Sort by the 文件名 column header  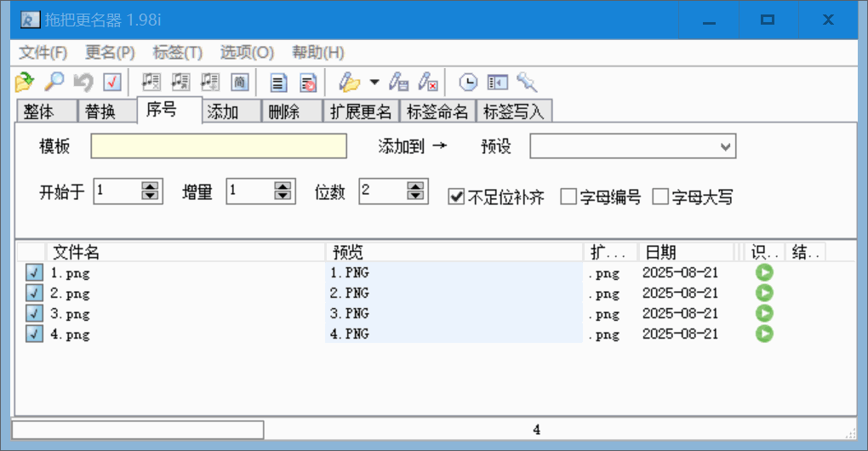(186, 253)
